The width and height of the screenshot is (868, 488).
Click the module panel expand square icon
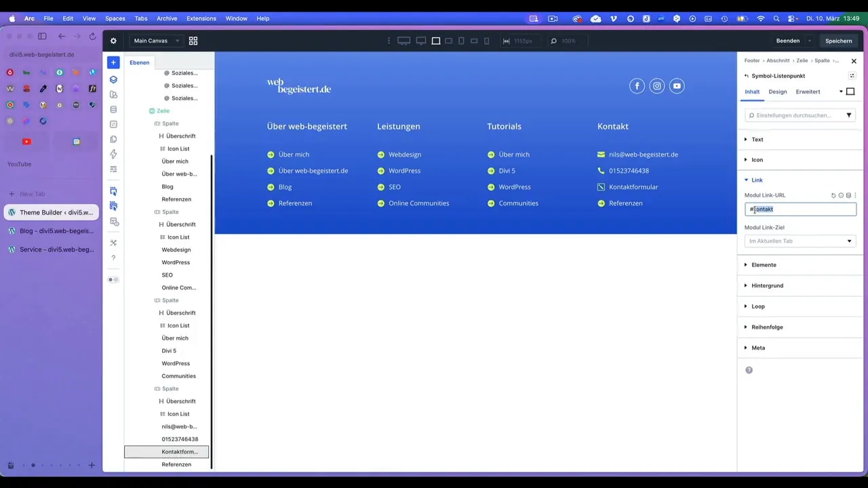click(850, 91)
